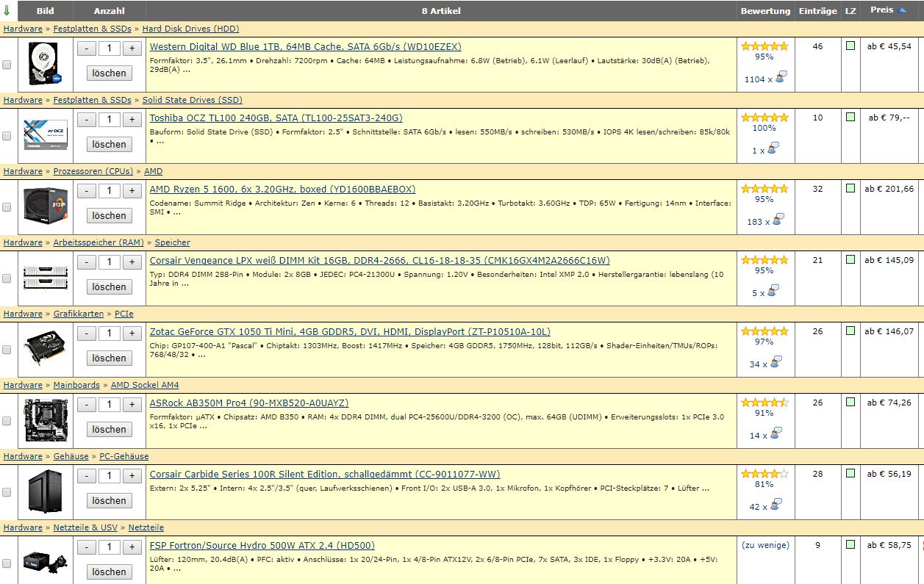Tick selection checkbox for Corsair Vengeance row
This screenshot has width=924, height=584.
pyautogui.click(x=7, y=278)
